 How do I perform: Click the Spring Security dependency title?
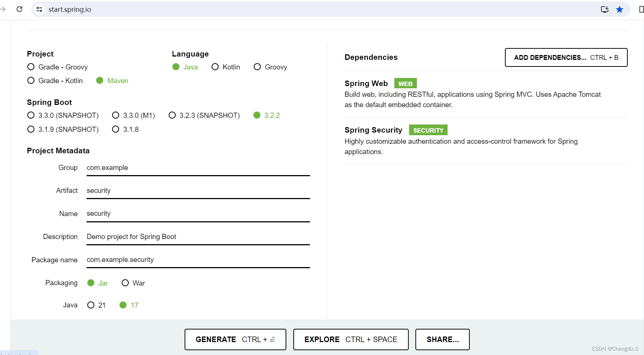point(373,130)
